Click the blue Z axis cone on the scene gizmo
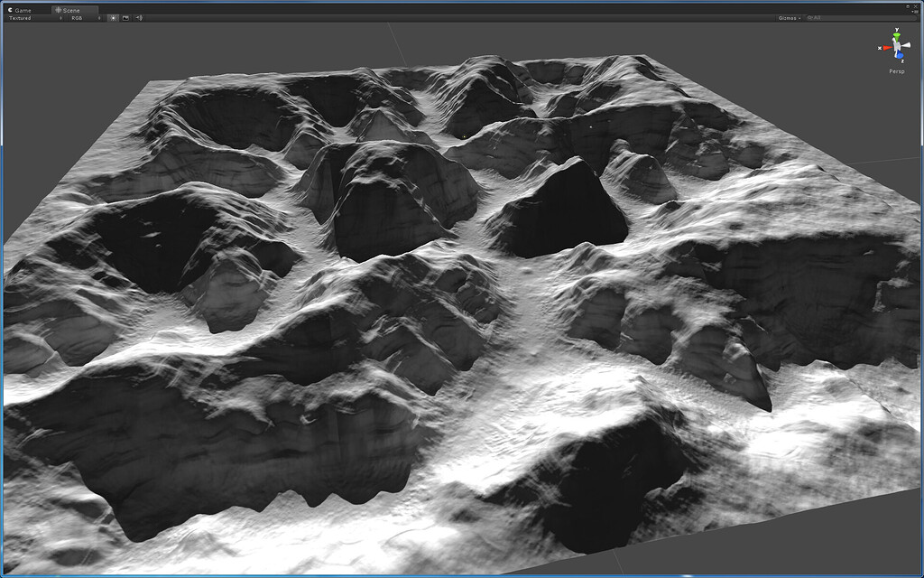This screenshot has height=578, width=924. click(x=900, y=55)
